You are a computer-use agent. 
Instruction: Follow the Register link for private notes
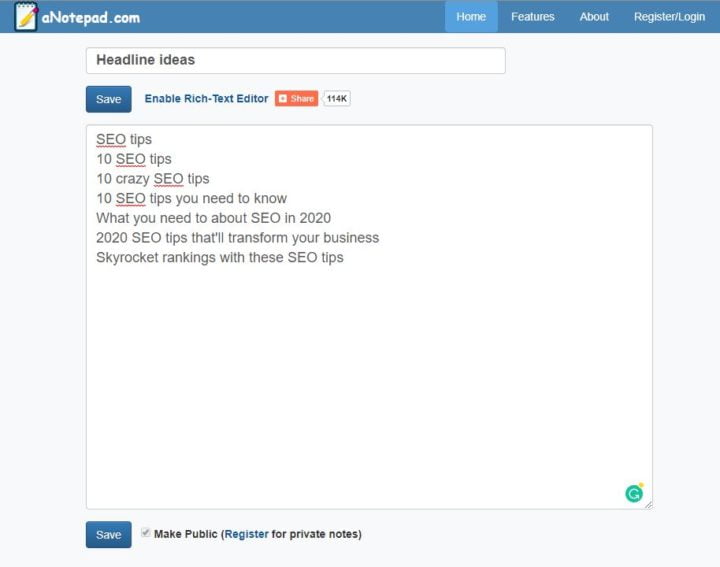pyautogui.click(x=246, y=534)
